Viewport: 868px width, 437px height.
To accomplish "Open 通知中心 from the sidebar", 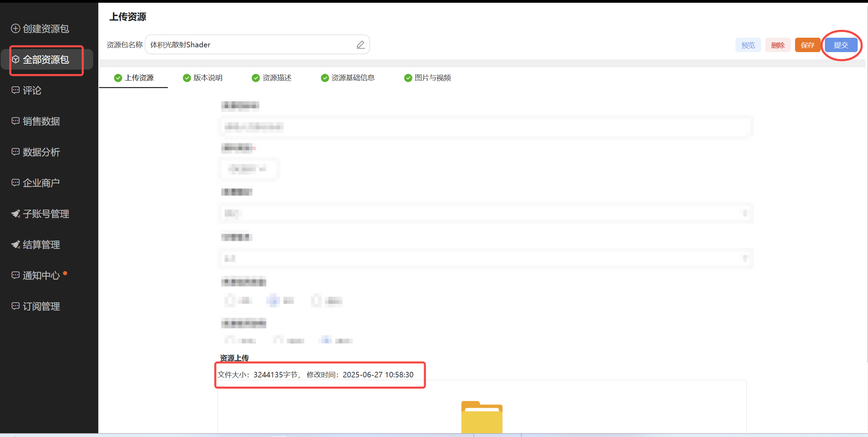I will (41, 276).
